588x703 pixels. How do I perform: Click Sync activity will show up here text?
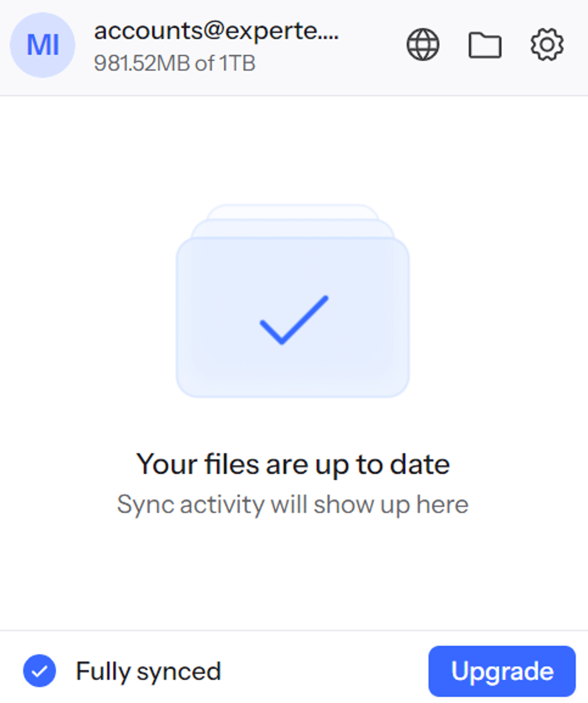pyautogui.click(x=293, y=504)
